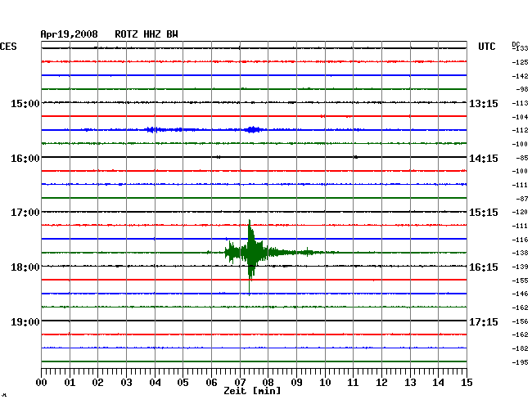
Task: Click minute tick label 09
Action: tap(296, 383)
